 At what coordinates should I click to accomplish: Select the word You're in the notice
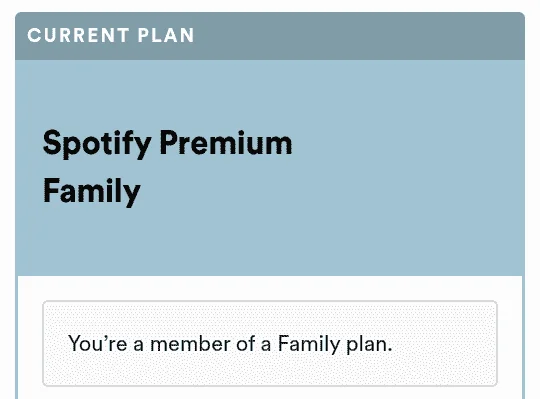point(98,344)
